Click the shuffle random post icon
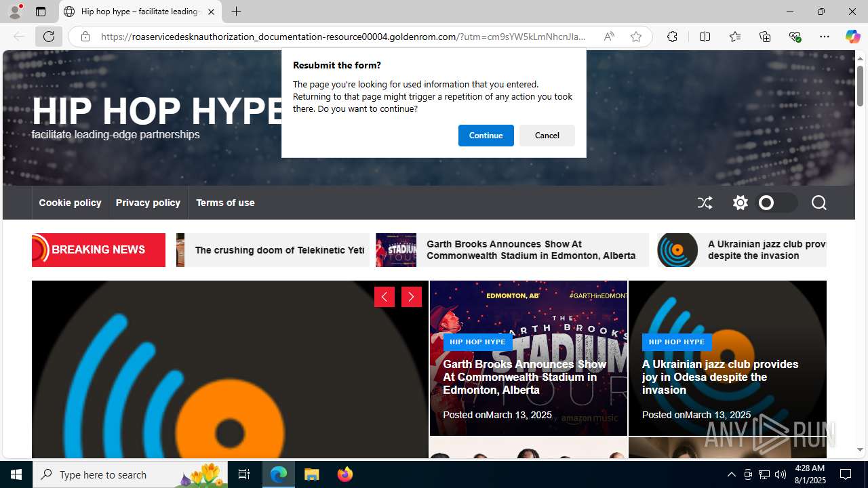Viewport: 868px width, 488px height. click(705, 203)
